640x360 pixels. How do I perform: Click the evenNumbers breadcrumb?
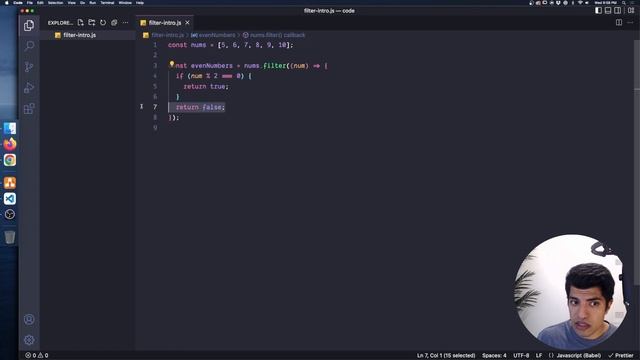click(213, 35)
